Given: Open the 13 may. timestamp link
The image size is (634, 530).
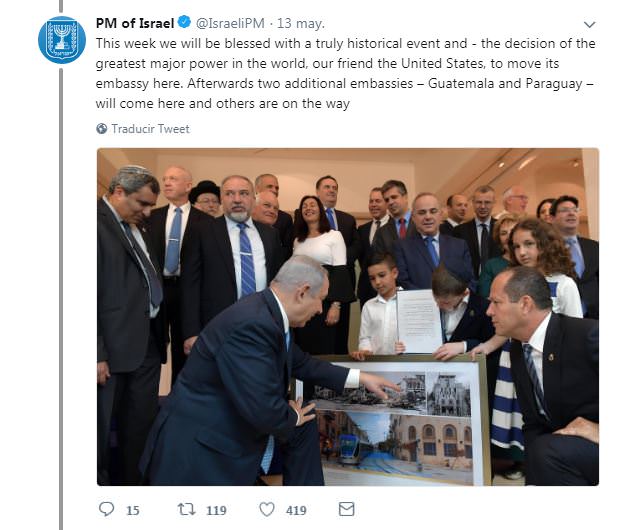Looking at the screenshot, I should pyautogui.click(x=301, y=23).
